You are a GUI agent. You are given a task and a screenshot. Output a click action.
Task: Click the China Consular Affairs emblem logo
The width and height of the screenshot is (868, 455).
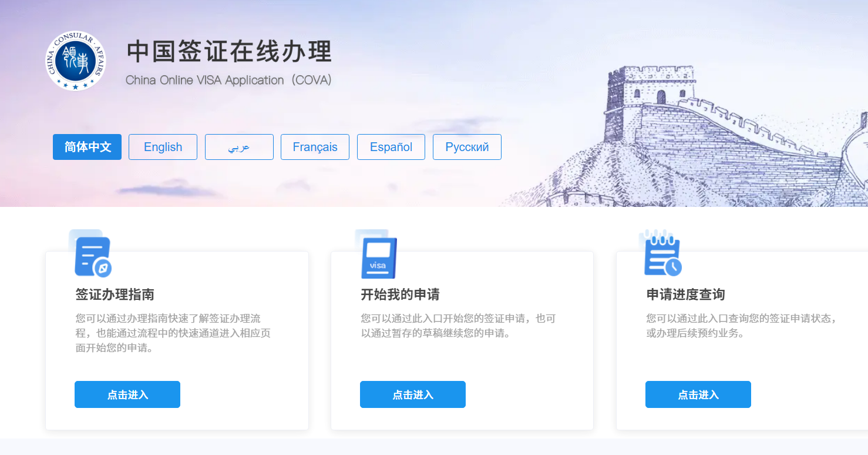(75, 61)
